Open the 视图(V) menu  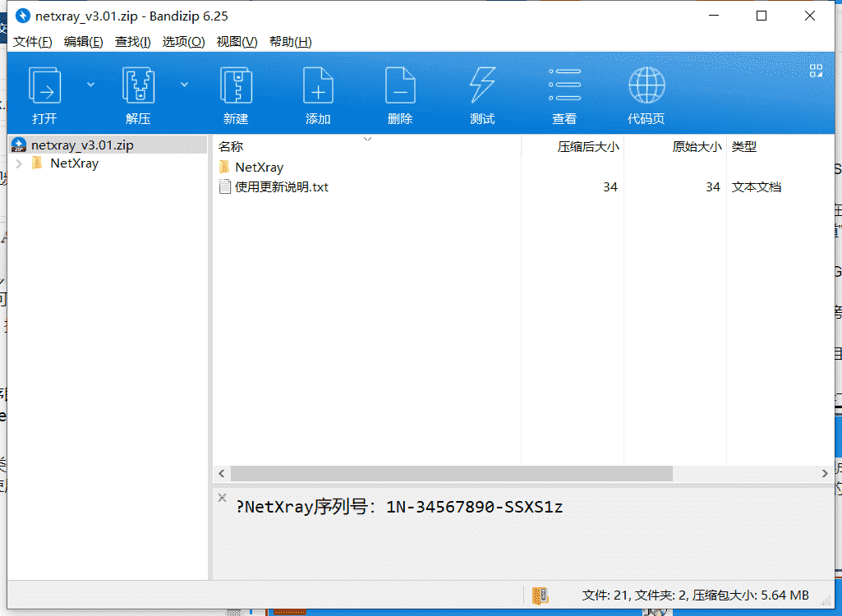(x=237, y=42)
